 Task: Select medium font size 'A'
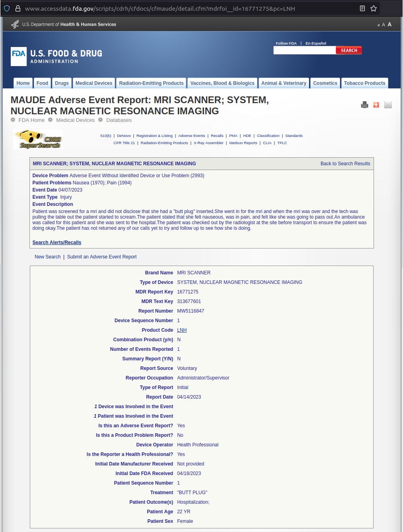(x=384, y=25)
